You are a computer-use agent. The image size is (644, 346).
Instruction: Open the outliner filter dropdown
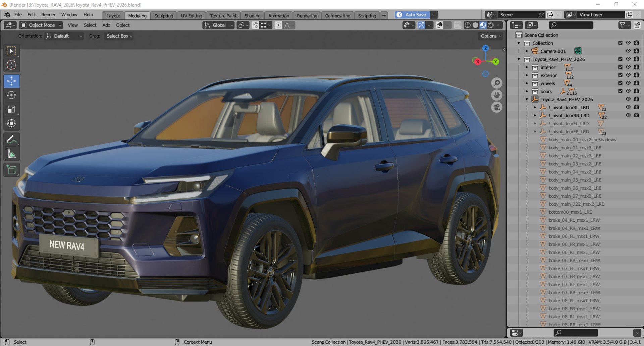624,25
